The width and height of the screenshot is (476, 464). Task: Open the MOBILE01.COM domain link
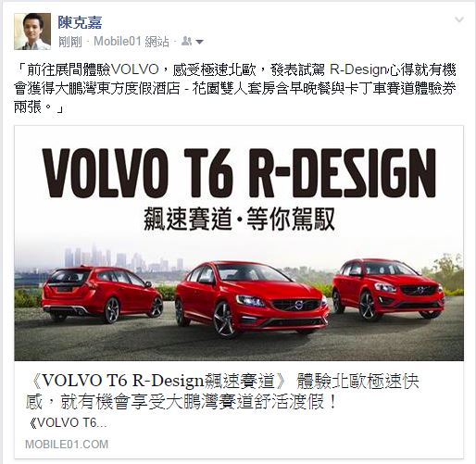pos(67,445)
